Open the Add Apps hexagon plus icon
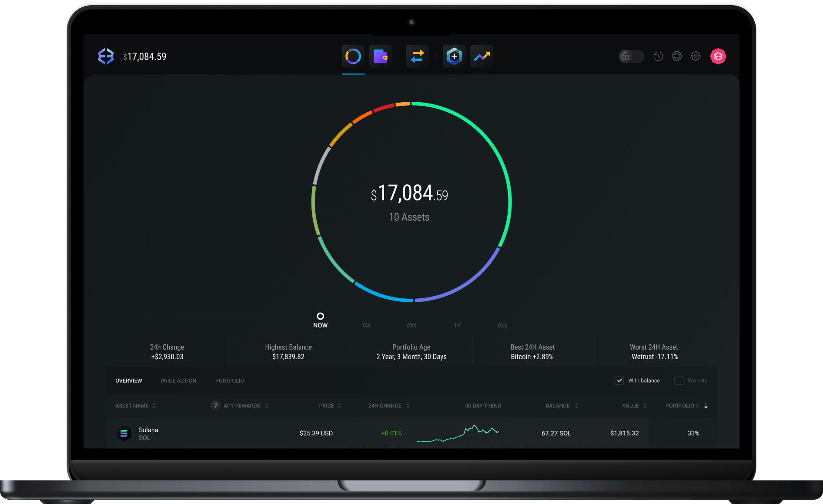The width and height of the screenshot is (823, 504). click(x=454, y=56)
